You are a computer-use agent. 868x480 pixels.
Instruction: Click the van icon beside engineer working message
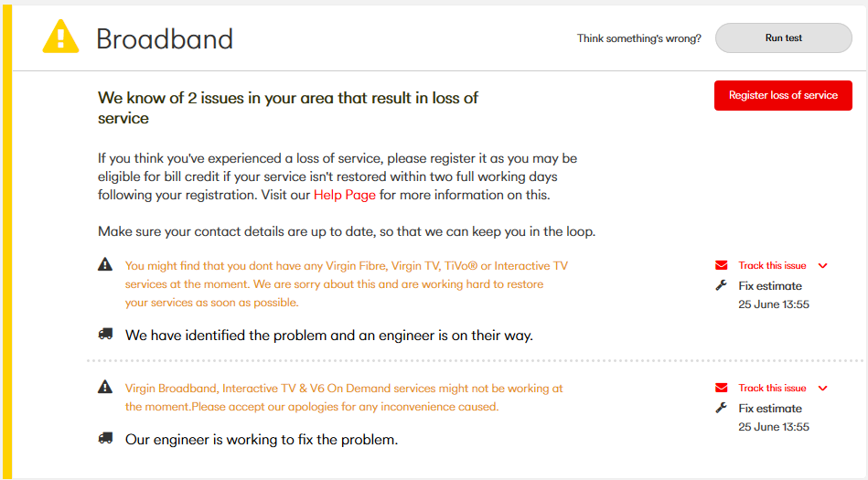[105, 439]
